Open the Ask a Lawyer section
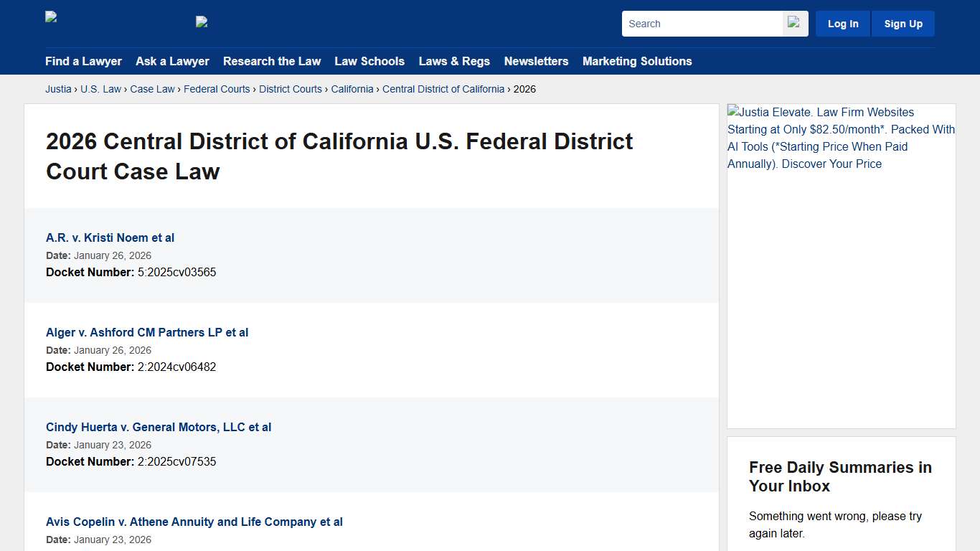 172,62
